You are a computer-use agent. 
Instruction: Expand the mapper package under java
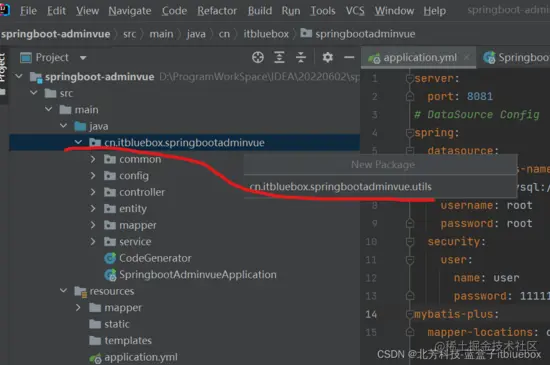click(x=93, y=225)
